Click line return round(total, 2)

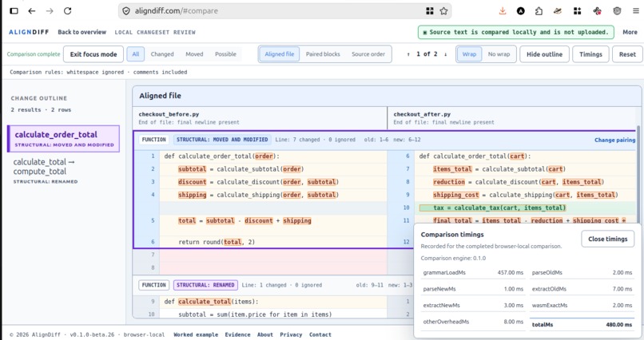click(x=217, y=242)
